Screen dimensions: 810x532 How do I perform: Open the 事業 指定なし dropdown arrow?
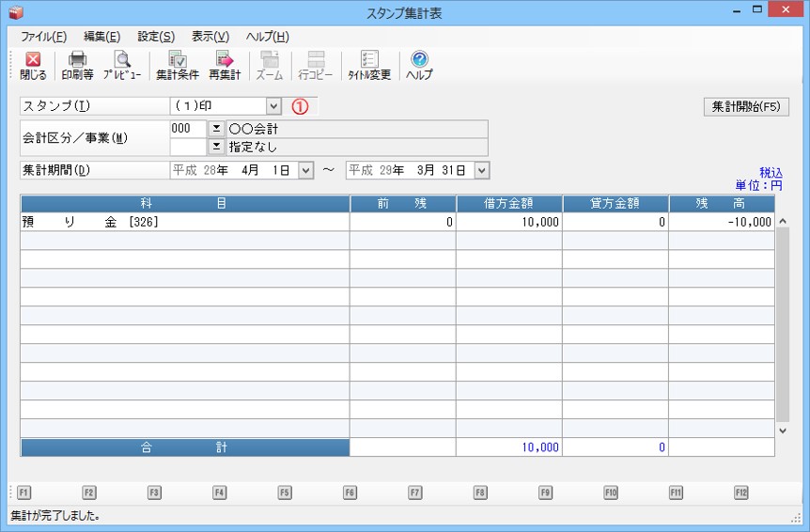[215, 147]
